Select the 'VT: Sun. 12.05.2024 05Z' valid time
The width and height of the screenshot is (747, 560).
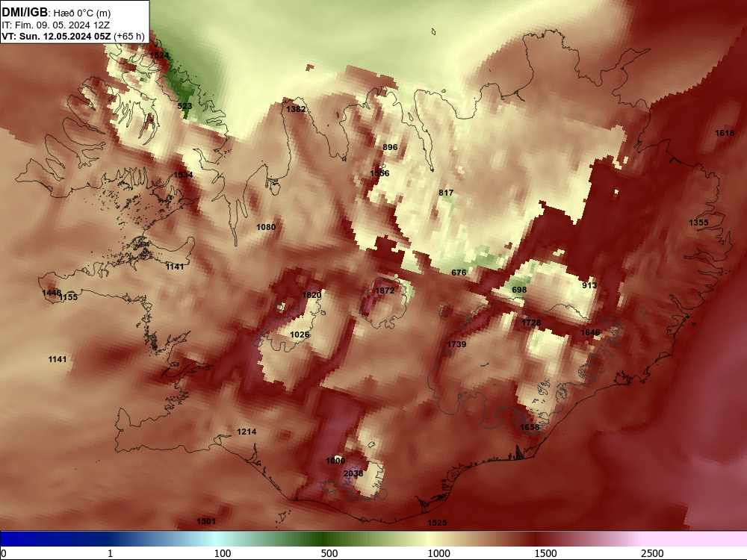click(56, 36)
